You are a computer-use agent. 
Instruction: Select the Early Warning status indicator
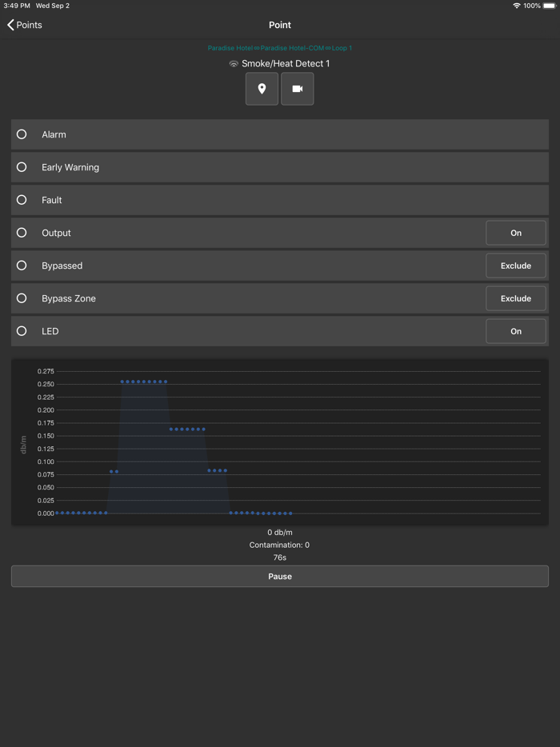point(22,167)
